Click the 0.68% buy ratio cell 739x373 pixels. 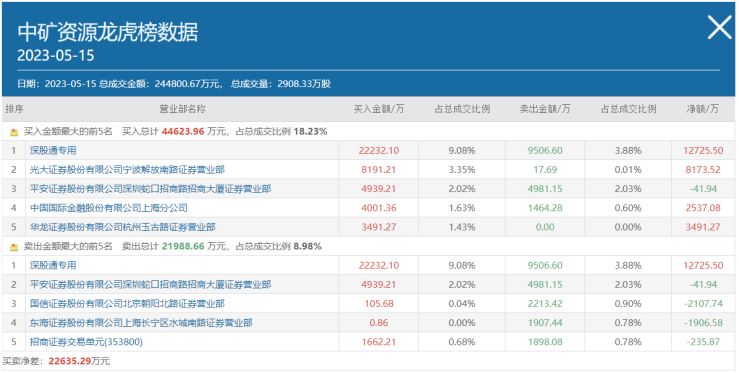click(462, 342)
